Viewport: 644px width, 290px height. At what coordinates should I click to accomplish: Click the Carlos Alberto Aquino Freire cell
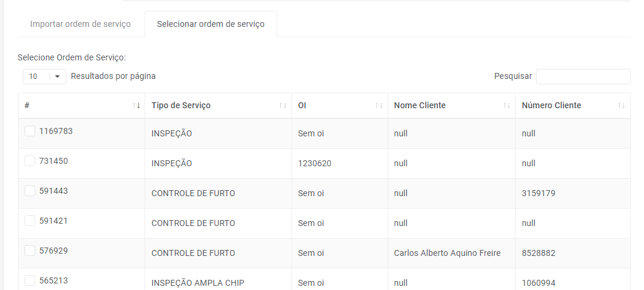coord(447,253)
